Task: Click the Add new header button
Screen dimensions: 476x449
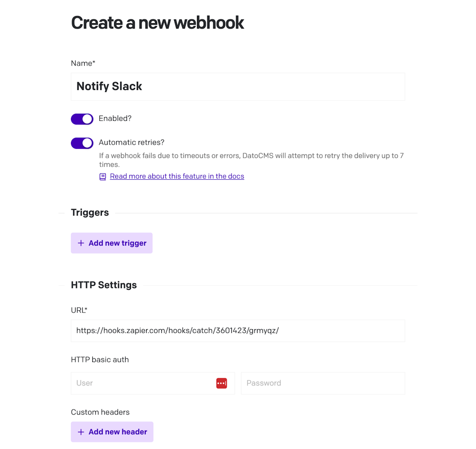Action: tap(112, 432)
